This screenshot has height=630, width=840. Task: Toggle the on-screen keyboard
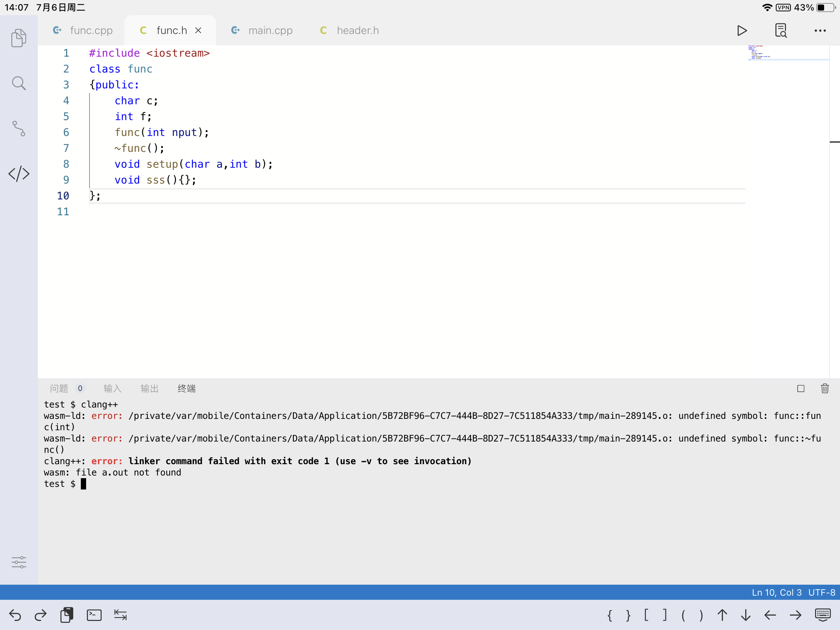[823, 615]
